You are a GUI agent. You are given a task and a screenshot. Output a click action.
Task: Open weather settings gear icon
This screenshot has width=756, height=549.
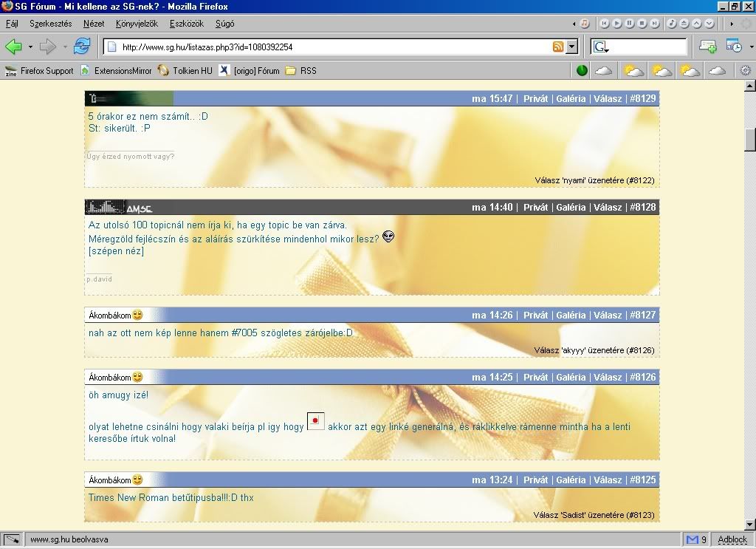tap(745, 71)
